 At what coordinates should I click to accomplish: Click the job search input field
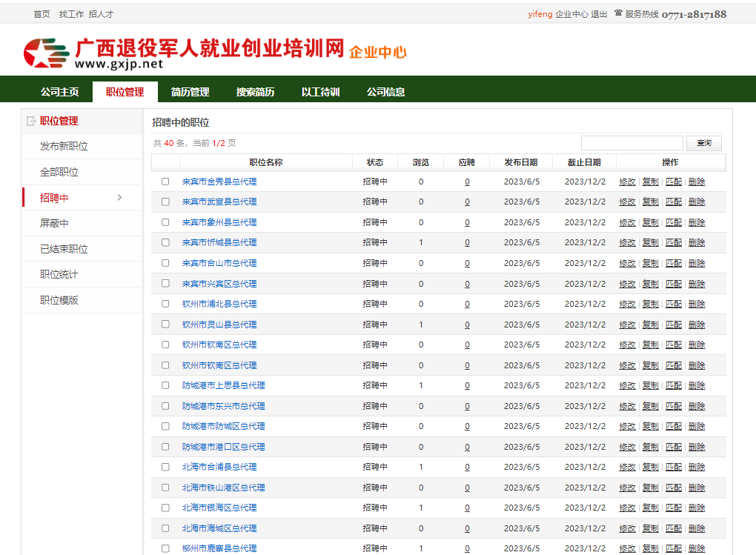(x=631, y=143)
